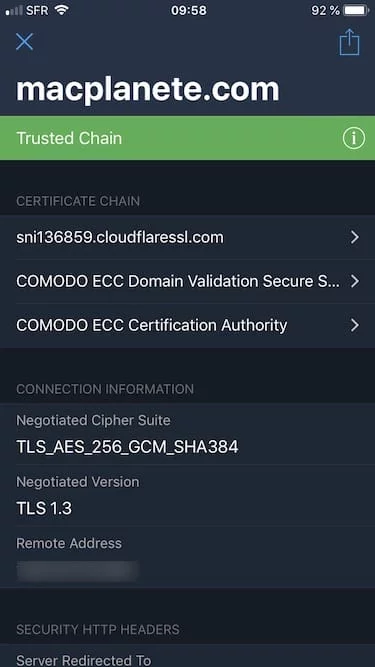The height and width of the screenshot is (667, 375).
Task: Open COMODO ECC Domain Validation Secure certificate
Action: [x=188, y=281]
